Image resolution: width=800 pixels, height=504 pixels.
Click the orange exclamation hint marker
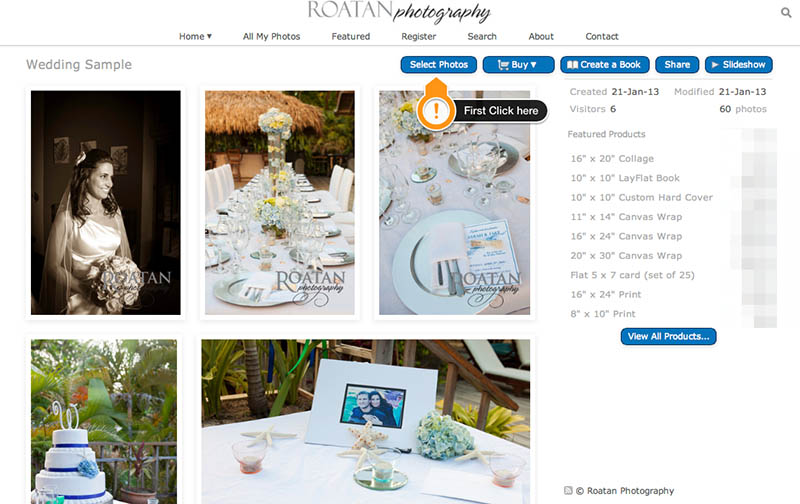(436, 110)
